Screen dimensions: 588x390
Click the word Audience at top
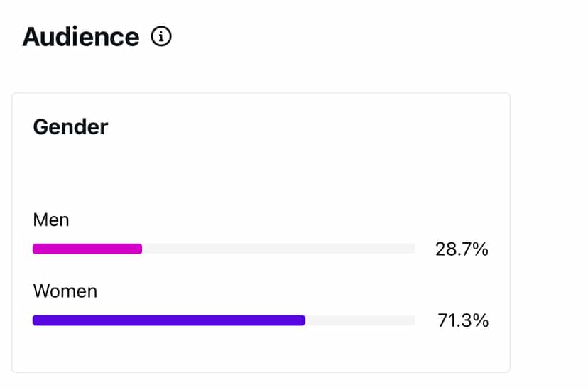coord(80,37)
